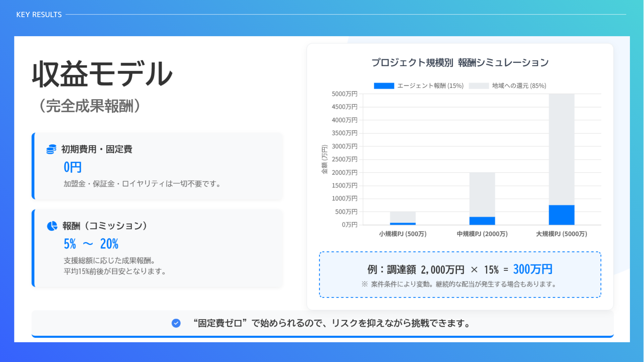
Task: Click the coins stack icon
Action: point(51,149)
